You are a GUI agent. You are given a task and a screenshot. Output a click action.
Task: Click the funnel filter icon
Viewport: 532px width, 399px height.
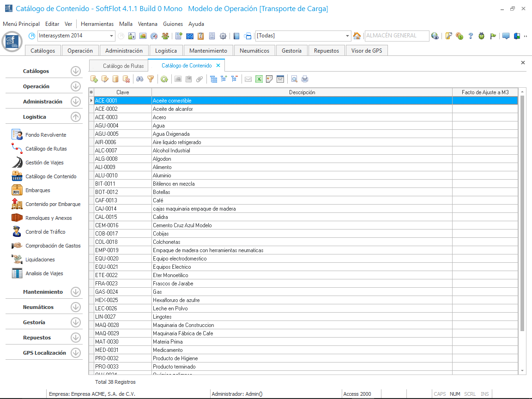(151, 79)
